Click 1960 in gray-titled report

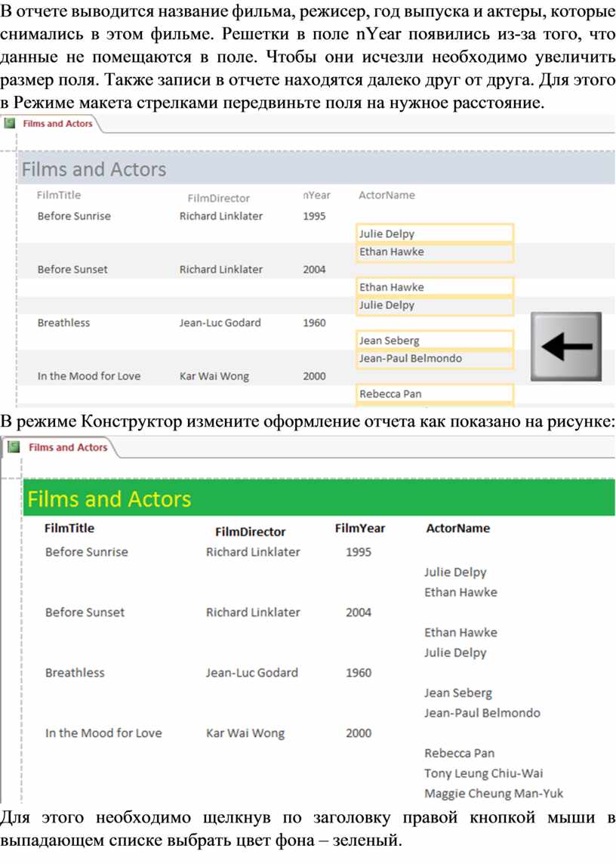(x=314, y=323)
